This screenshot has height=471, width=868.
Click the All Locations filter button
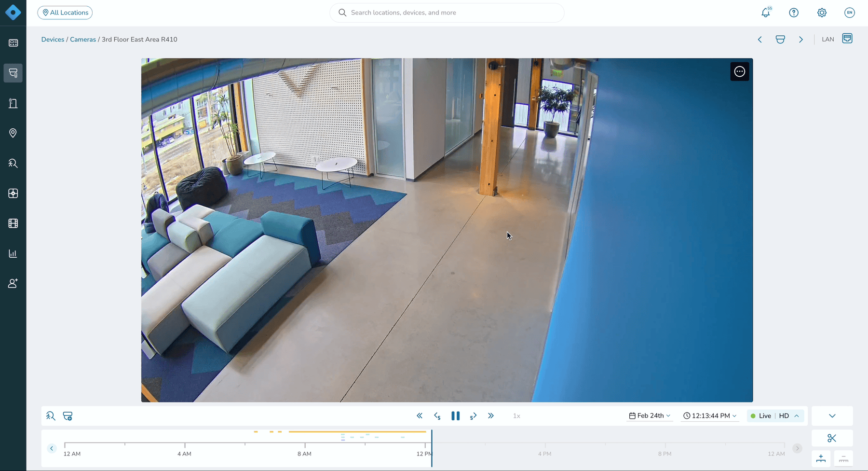click(65, 13)
